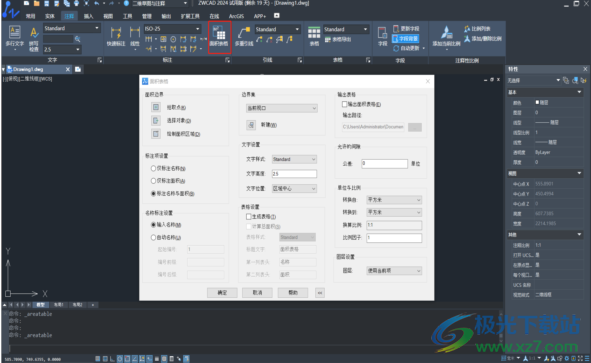The image size is (591, 363).
Task: Click the New (新建) boundary set icon
Action: point(251,125)
